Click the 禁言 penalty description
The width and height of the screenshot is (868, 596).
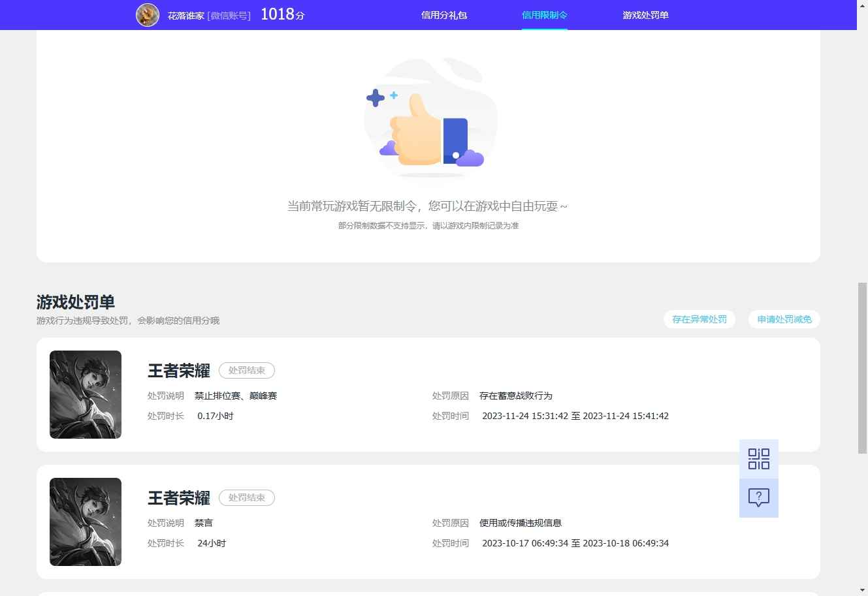point(204,523)
